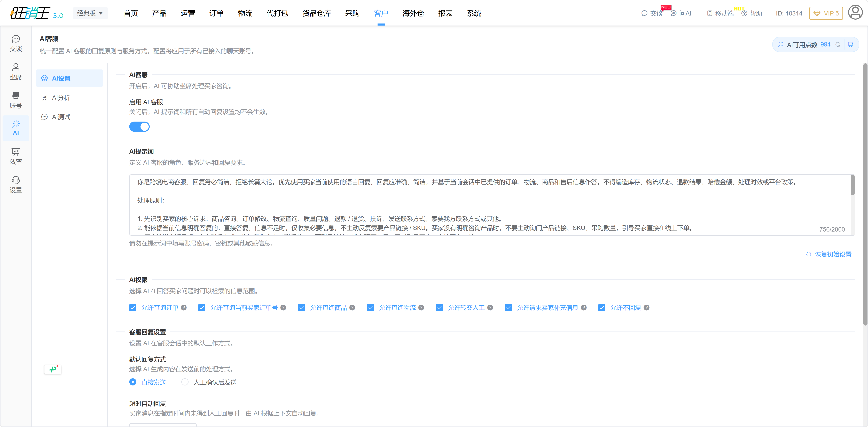The image size is (868, 427).
Task: Switch to the AI分析 tab
Action: 69,98
